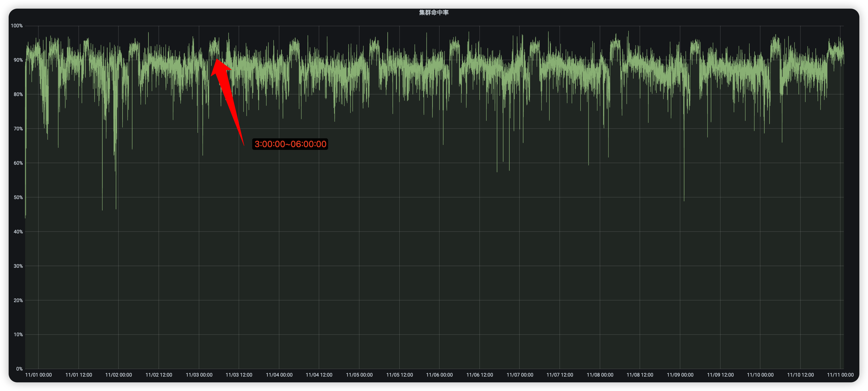Screen dimensions: 868x391
Task: Click the 0% y-axis label
Action: (x=19, y=369)
